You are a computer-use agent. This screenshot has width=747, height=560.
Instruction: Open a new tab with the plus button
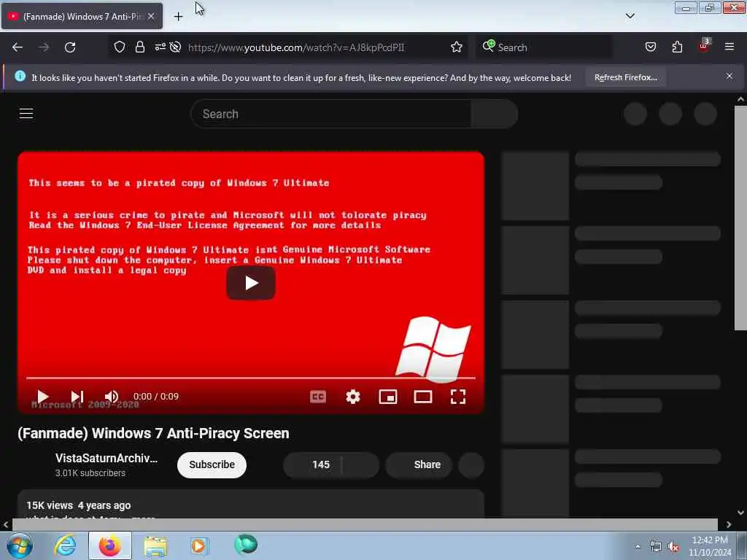pyautogui.click(x=178, y=17)
